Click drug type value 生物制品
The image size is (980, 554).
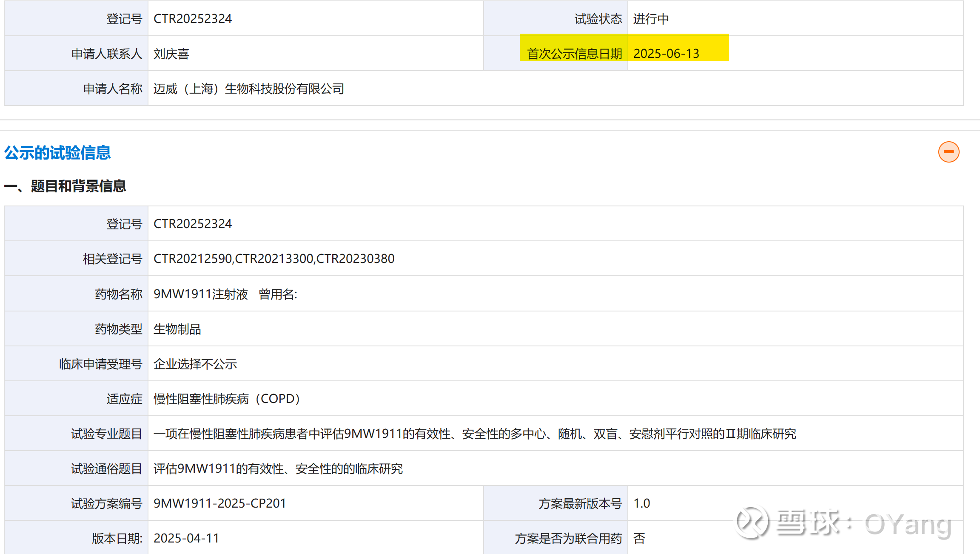(x=177, y=329)
